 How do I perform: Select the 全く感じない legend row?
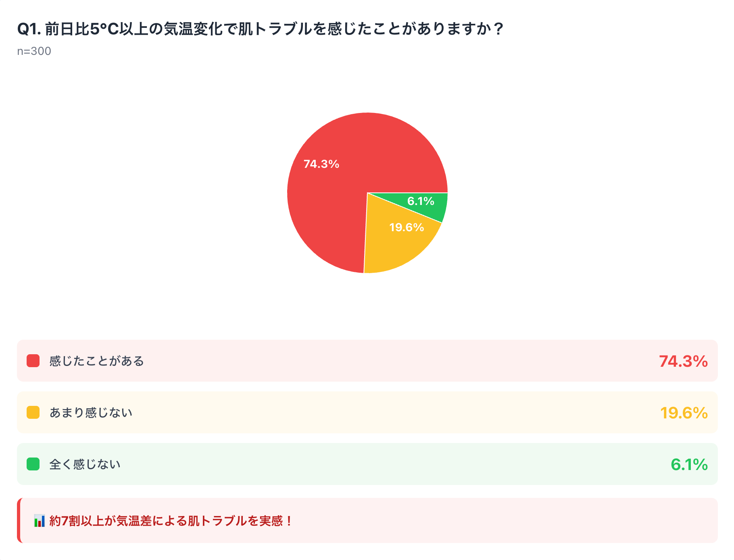(367, 464)
